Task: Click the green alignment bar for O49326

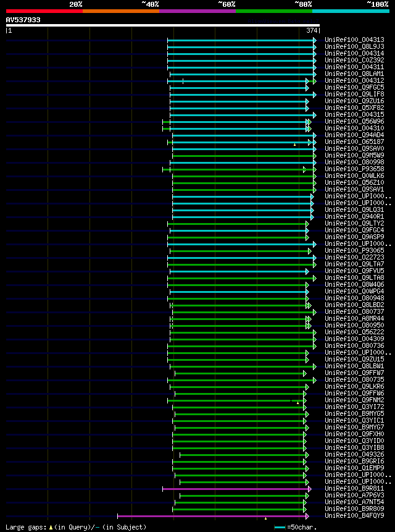Action: [243, 455]
